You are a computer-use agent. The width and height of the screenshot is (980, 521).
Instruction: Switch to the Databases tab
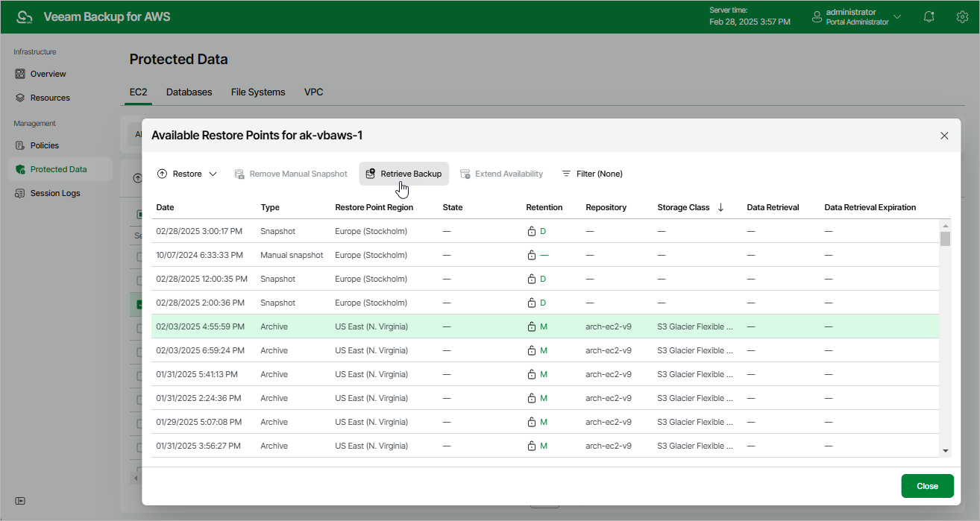189,92
